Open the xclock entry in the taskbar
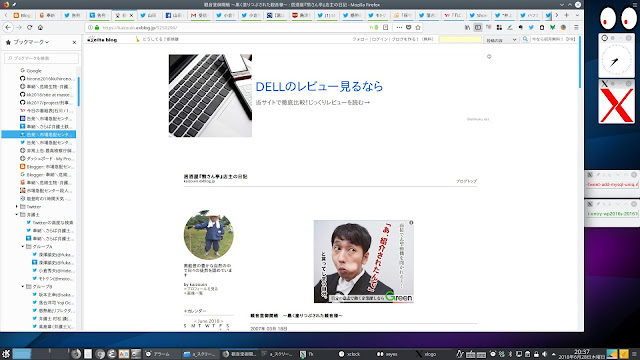 pos(350,354)
